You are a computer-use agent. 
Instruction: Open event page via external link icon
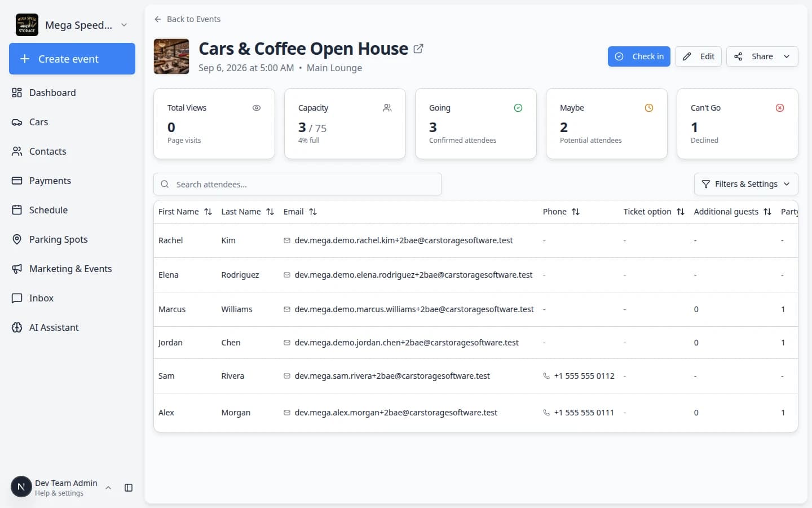click(418, 49)
